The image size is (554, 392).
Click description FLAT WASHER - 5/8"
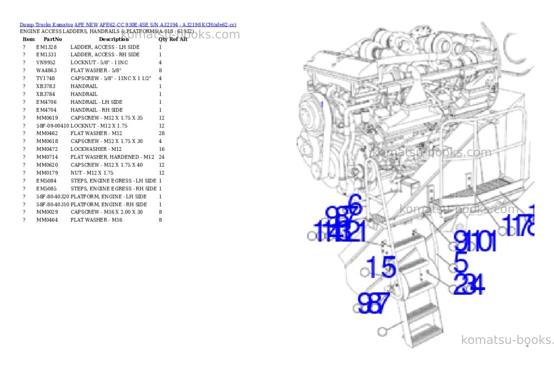[x=96, y=71]
